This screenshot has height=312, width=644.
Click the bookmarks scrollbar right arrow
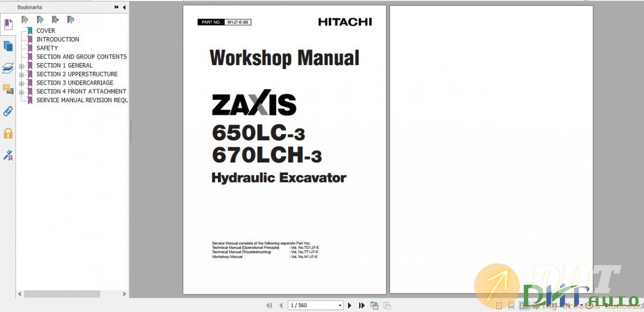124,294
